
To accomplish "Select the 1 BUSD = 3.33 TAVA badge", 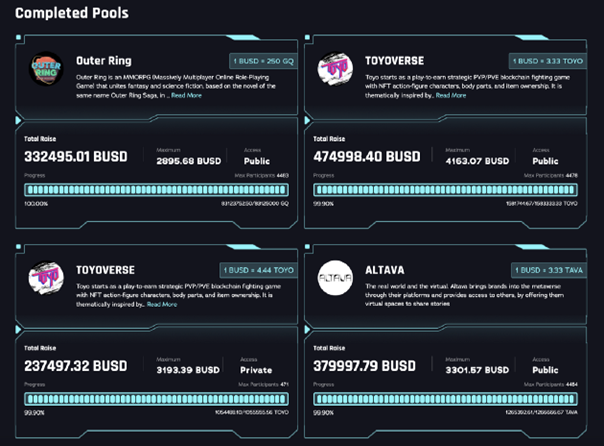I will (549, 270).
